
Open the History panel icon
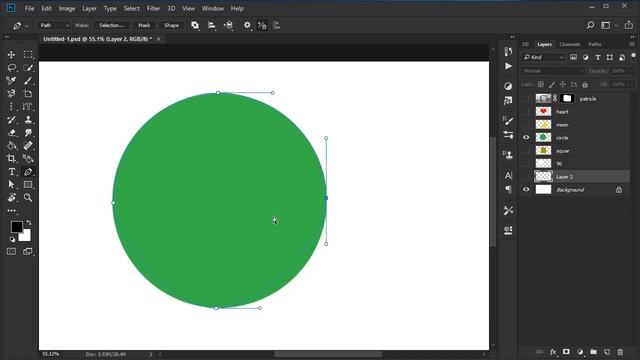pyautogui.click(x=508, y=51)
